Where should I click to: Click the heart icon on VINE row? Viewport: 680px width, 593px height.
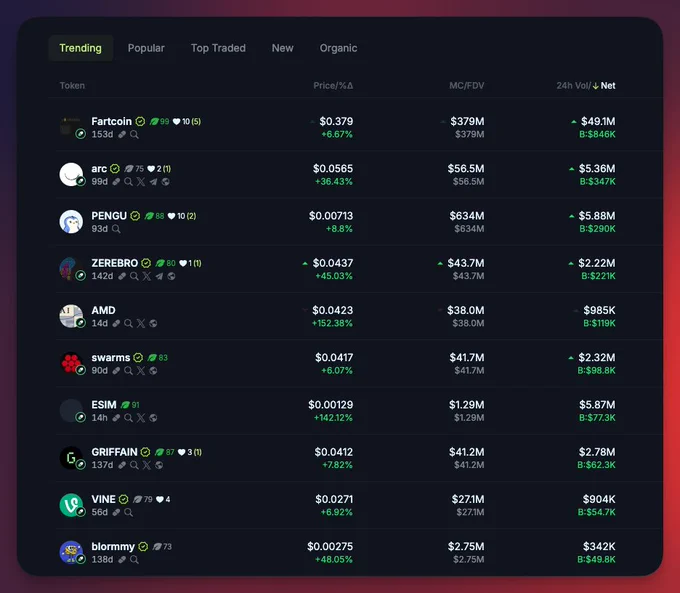[x=160, y=500]
